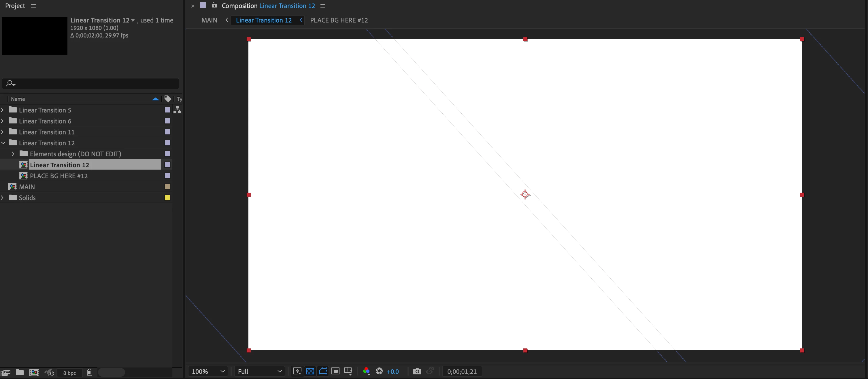Click the New Composition icon
868x379 pixels.
pyautogui.click(x=34, y=373)
